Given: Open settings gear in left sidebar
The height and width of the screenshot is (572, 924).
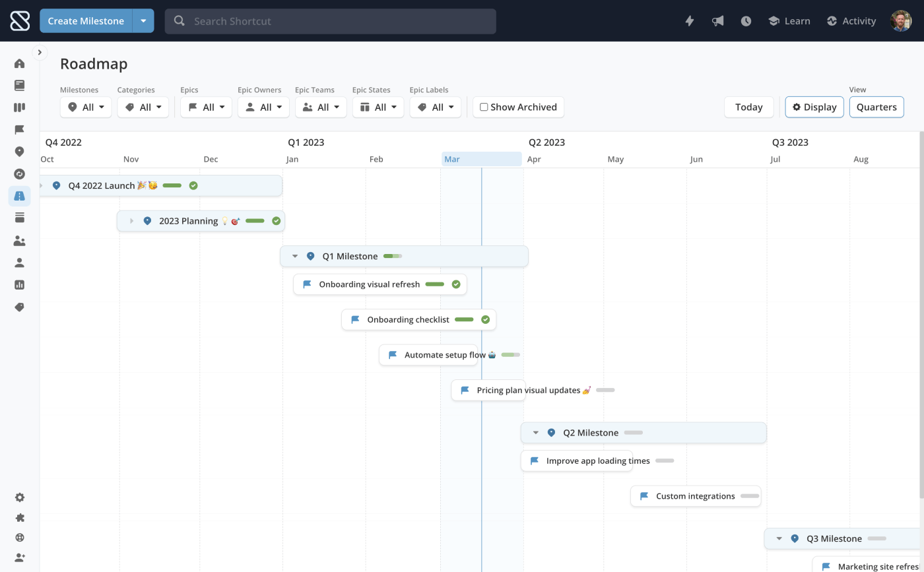Looking at the screenshot, I should pos(19,497).
